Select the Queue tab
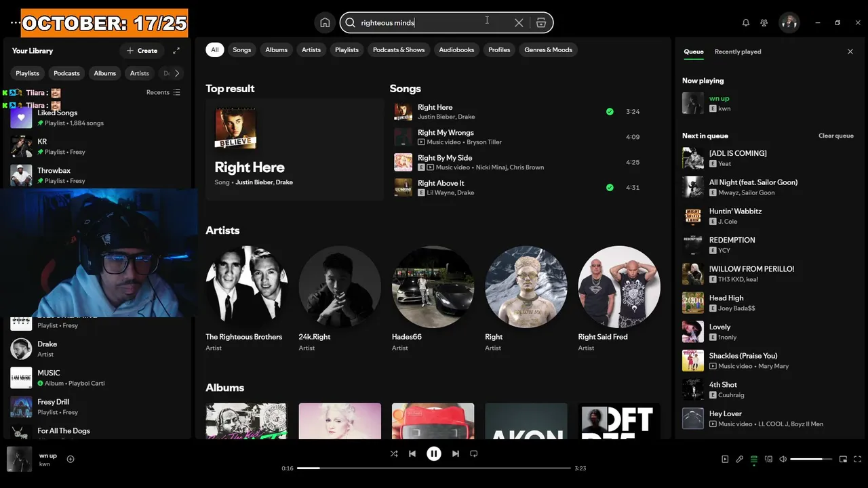 click(x=694, y=52)
